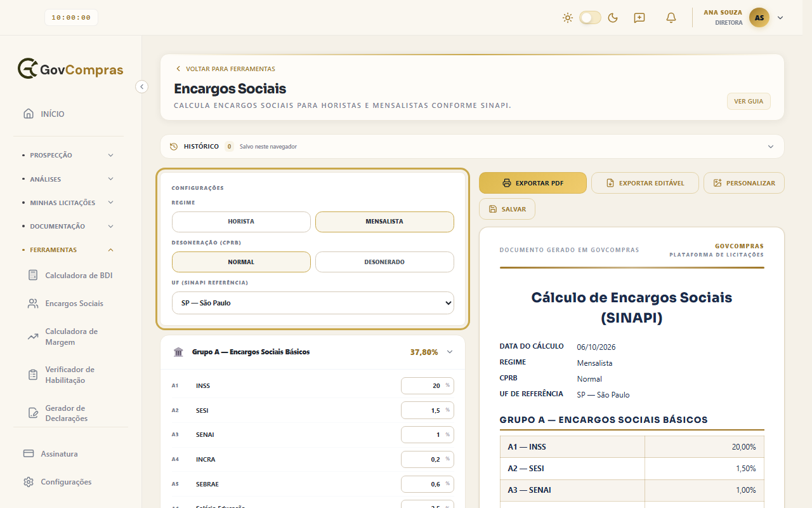Screen dimensions: 812x508
Task: Click the AS user avatar
Action: click(x=759, y=18)
